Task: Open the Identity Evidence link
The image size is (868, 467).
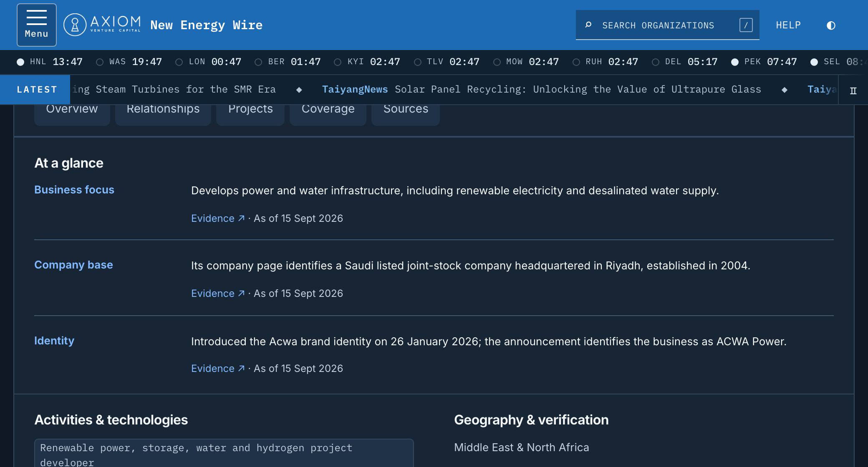Action: pyautogui.click(x=218, y=369)
